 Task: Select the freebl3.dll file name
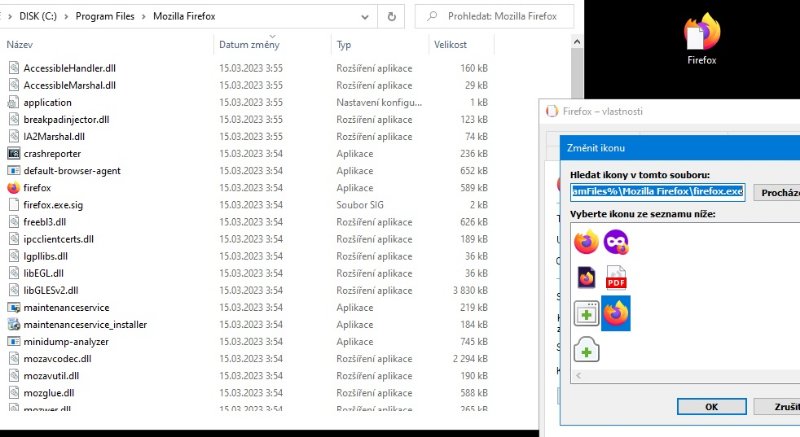coord(44,222)
